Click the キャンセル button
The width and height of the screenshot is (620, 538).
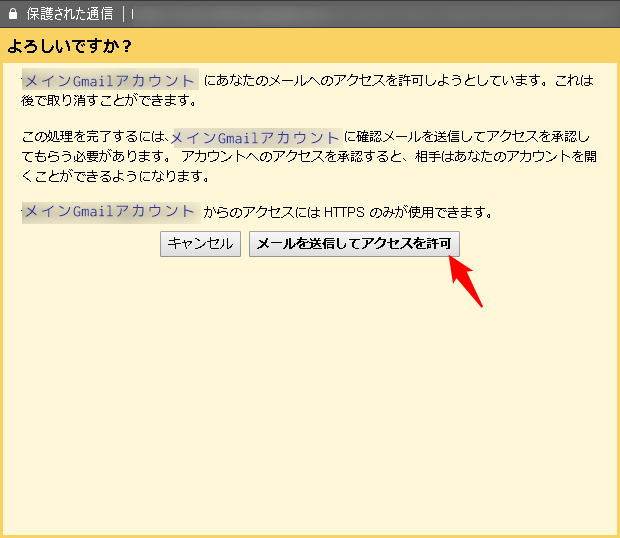[200, 244]
